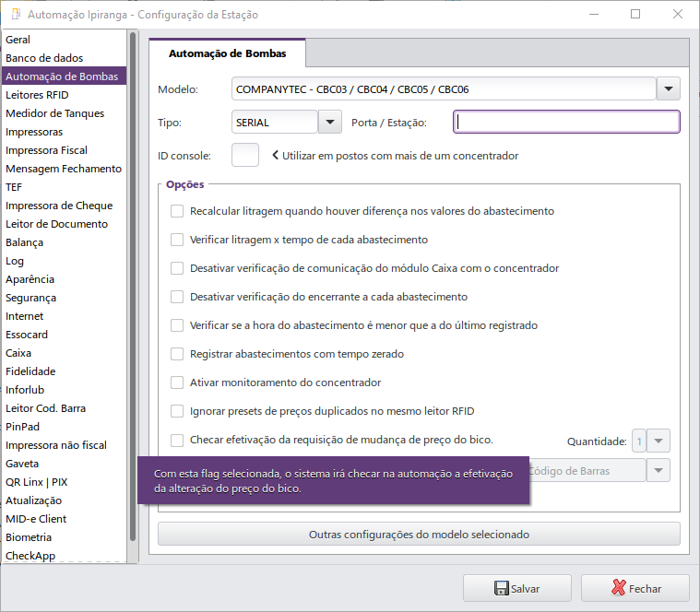
Task: Select Inforlub item
Action: pos(65,390)
